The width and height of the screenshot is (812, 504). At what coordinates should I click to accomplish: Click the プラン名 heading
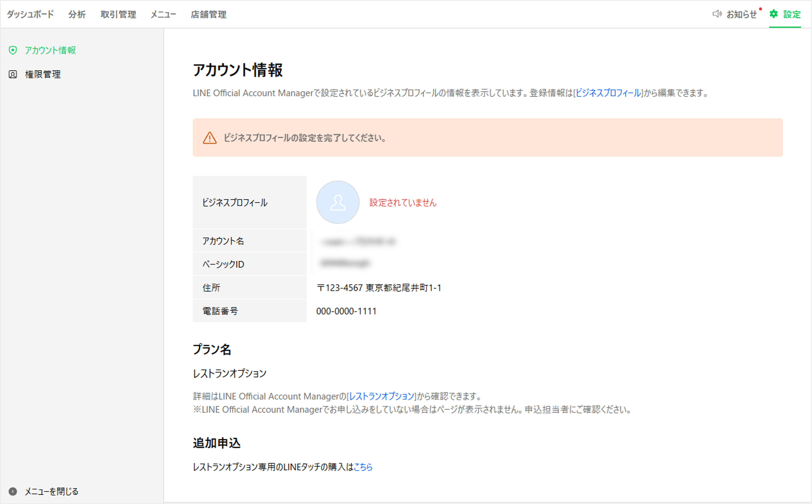pos(212,349)
